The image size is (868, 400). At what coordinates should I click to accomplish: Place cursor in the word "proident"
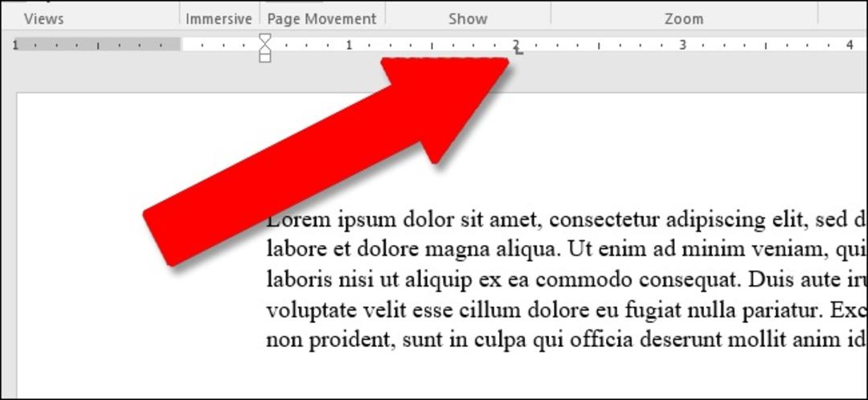point(350,341)
